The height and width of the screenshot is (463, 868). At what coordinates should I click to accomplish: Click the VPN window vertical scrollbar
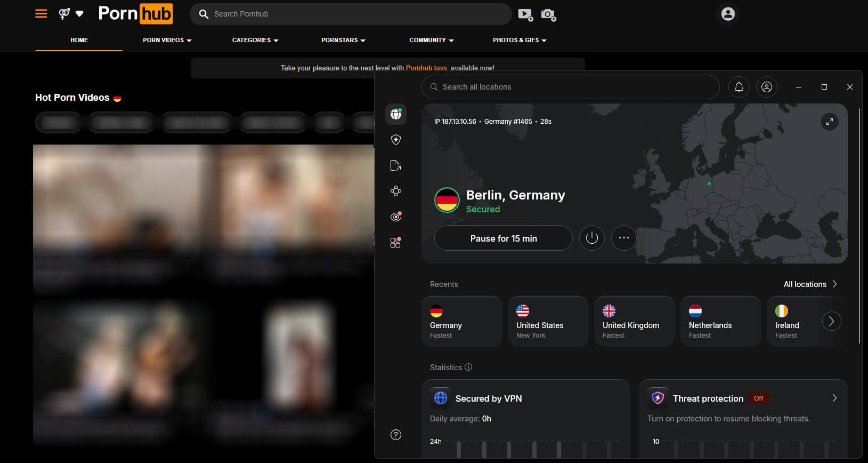click(x=859, y=226)
